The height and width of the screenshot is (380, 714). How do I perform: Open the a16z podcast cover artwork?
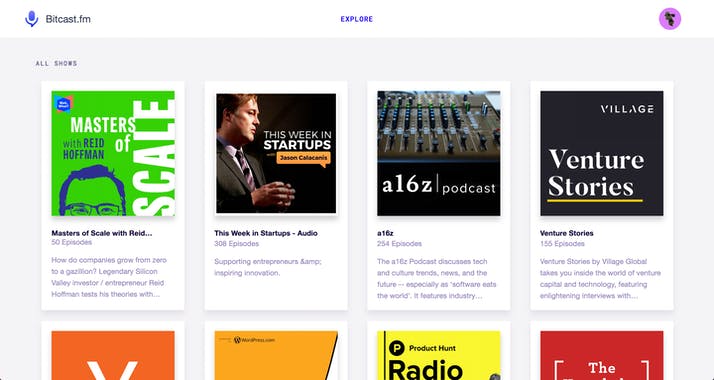[439, 153]
